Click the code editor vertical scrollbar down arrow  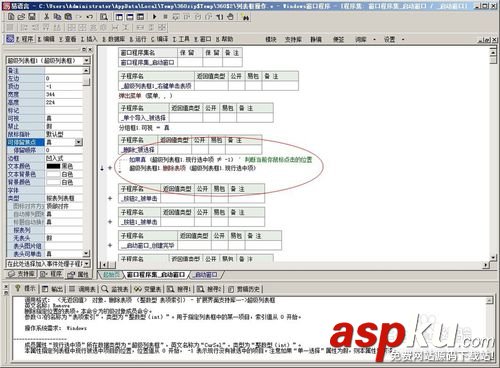pos(493,258)
